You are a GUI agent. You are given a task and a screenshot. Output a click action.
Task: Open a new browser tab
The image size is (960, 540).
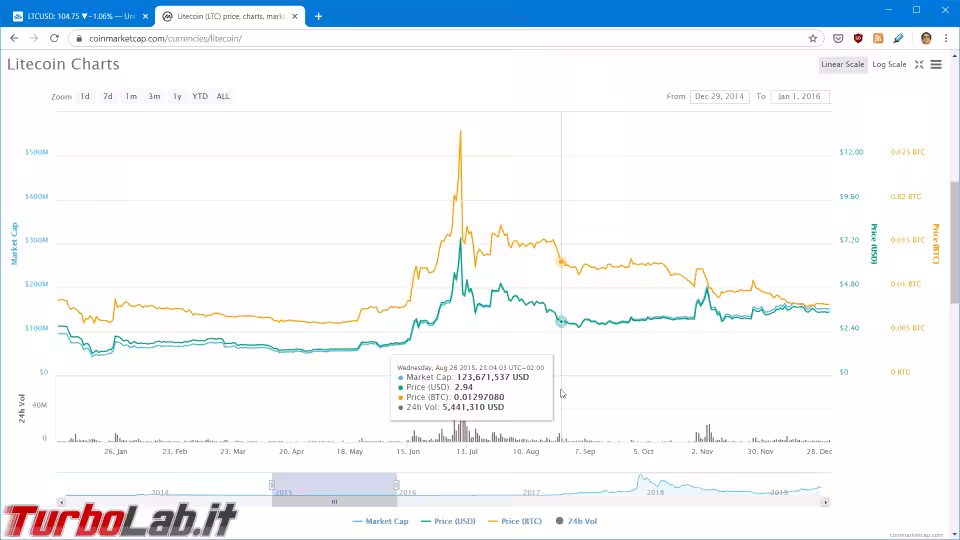point(318,17)
